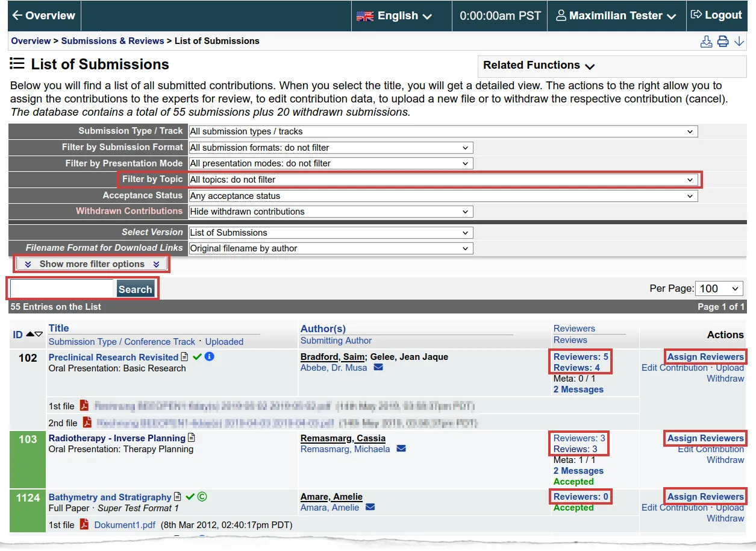The height and width of the screenshot is (551, 756).
Task: Click Reviewers: 5 for submission 102
Action: pos(581,357)
